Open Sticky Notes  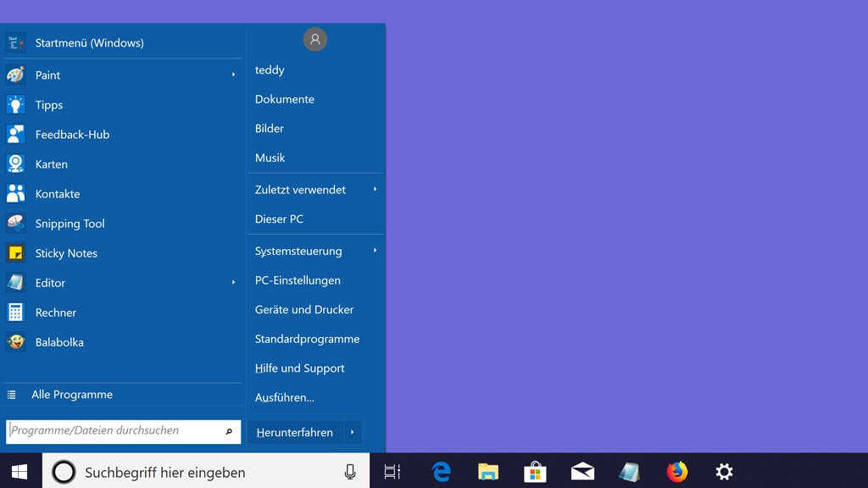[66, 252]
